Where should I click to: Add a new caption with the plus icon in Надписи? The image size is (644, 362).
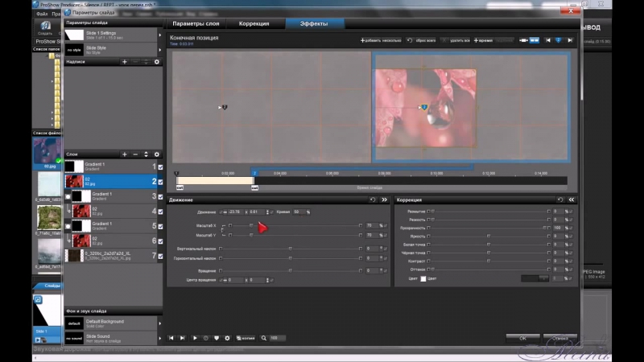[125, 62]
